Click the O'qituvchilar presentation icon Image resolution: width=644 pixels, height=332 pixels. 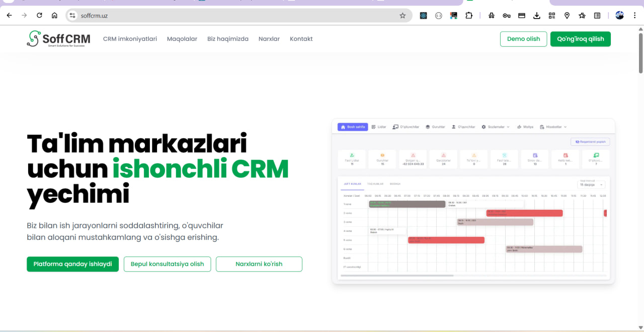coord(395,127)
